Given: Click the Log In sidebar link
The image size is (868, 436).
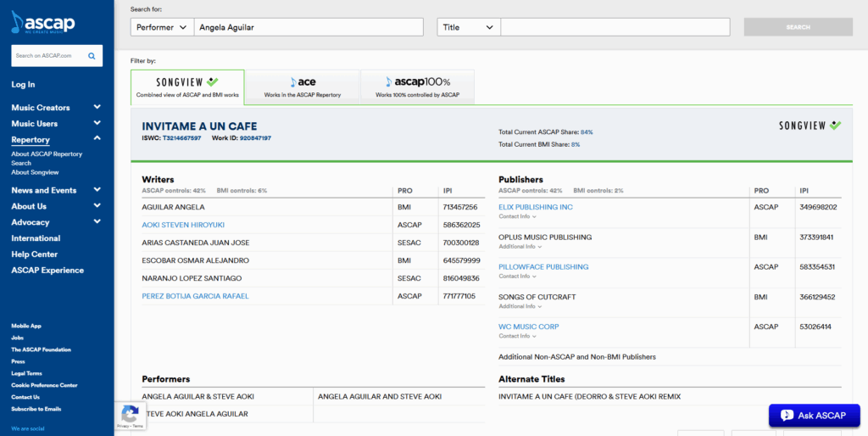Looking at the screenshot, I should pos(23,85).
